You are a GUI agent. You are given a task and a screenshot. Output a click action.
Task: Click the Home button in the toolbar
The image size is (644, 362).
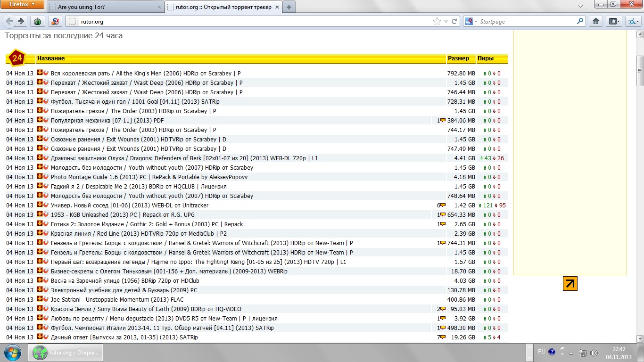[x=596, y=21]
